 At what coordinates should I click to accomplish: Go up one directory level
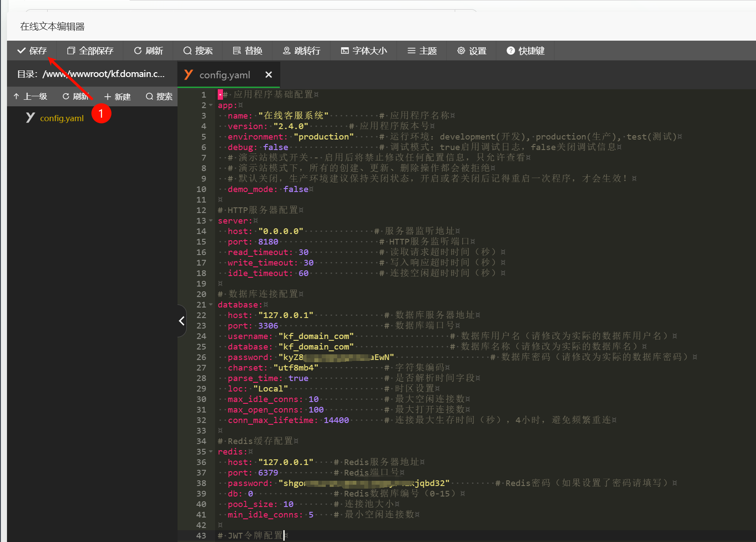point(31,97)
